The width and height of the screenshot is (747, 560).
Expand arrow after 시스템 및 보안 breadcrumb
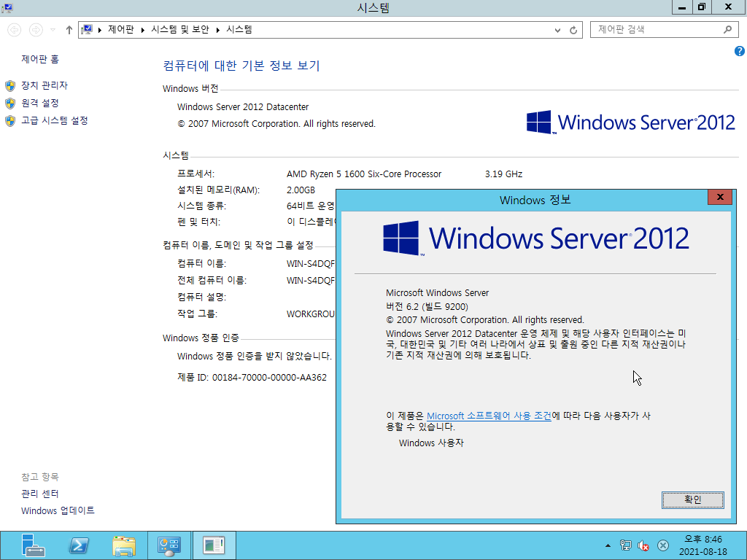click(x=217, y=30)
